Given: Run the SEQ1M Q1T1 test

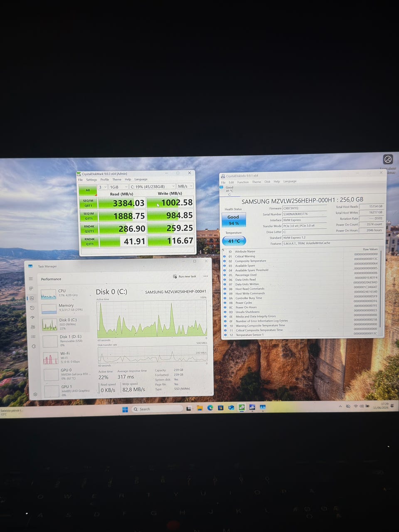Looking at the screenshot, I should 89,216.
